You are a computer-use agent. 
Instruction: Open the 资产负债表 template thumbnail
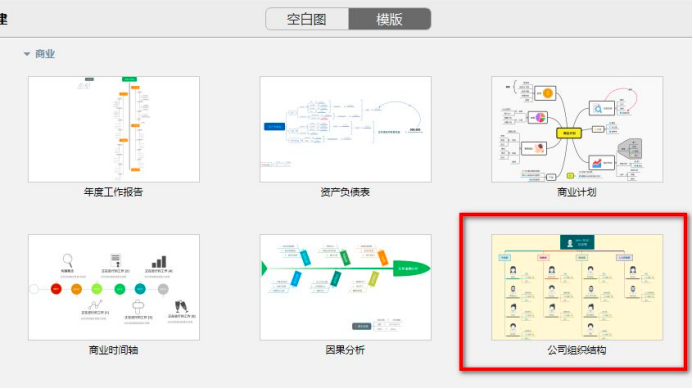(346, 129)
